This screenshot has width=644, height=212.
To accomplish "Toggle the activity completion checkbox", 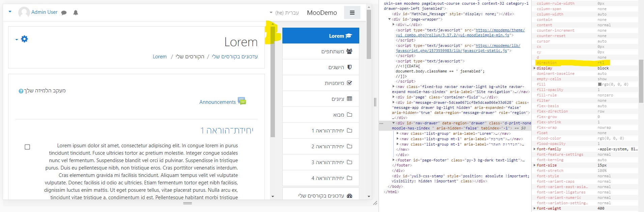I will tap(27, 147).
